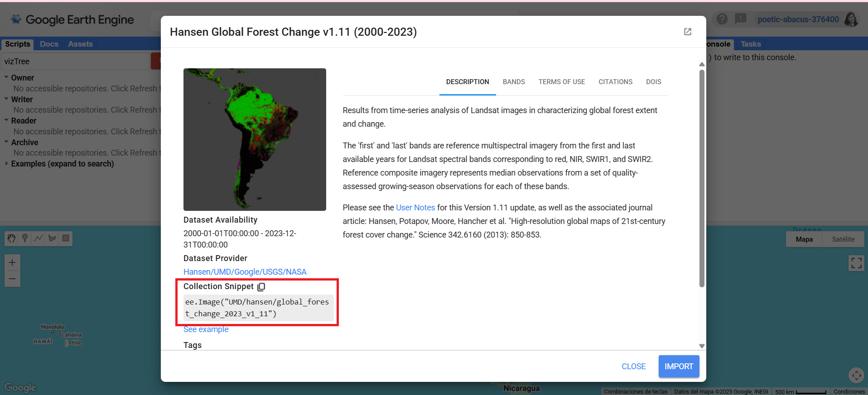The width and height of the screenshot is (868, 395).
Task: Expand the Examples section
Action: click(6, 163)
